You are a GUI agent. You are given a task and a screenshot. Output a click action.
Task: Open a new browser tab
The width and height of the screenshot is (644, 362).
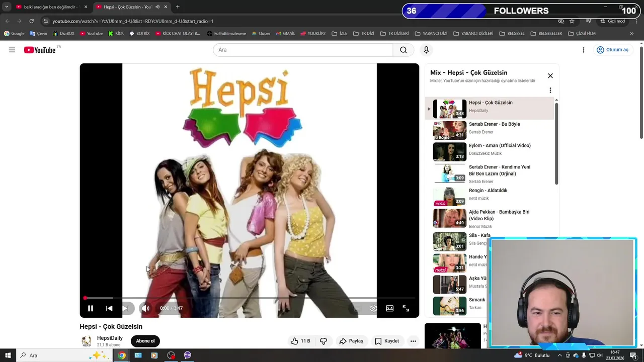click(x=178, y=7)
